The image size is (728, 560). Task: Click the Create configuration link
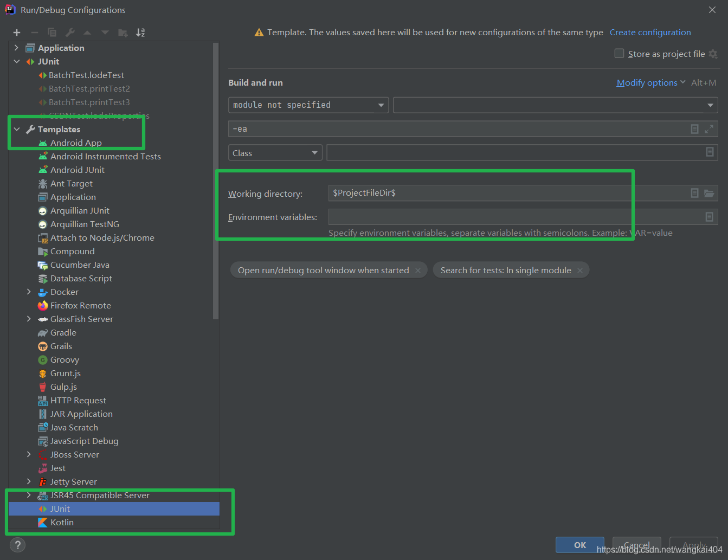pos(650,33)
